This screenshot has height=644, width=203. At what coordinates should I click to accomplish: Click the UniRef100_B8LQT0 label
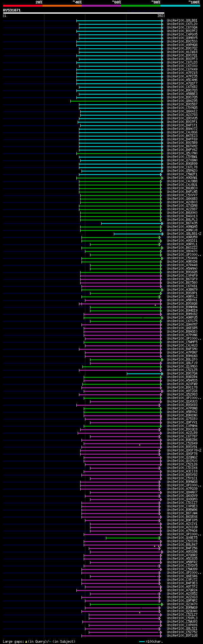click(x=182, y=360)
